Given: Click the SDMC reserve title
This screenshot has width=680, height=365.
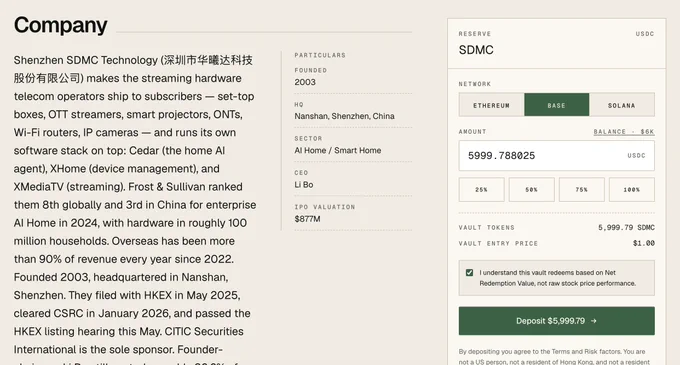Looking at the screenshot, I should (476, 50).
